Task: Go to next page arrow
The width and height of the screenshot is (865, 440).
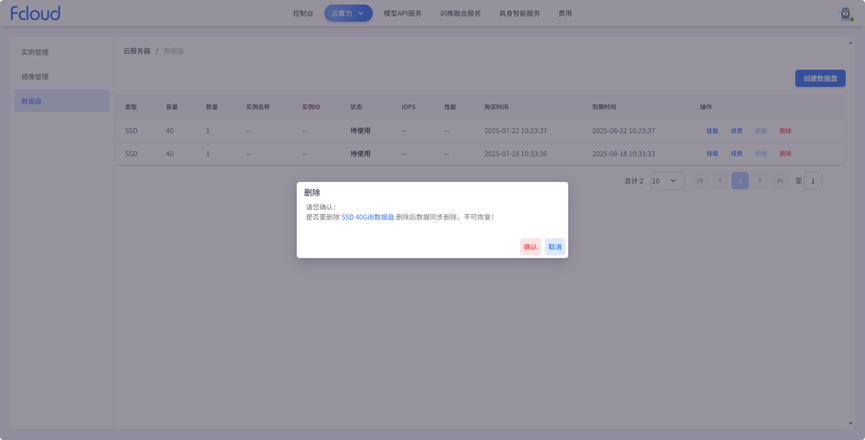Action: pos(760,180)
